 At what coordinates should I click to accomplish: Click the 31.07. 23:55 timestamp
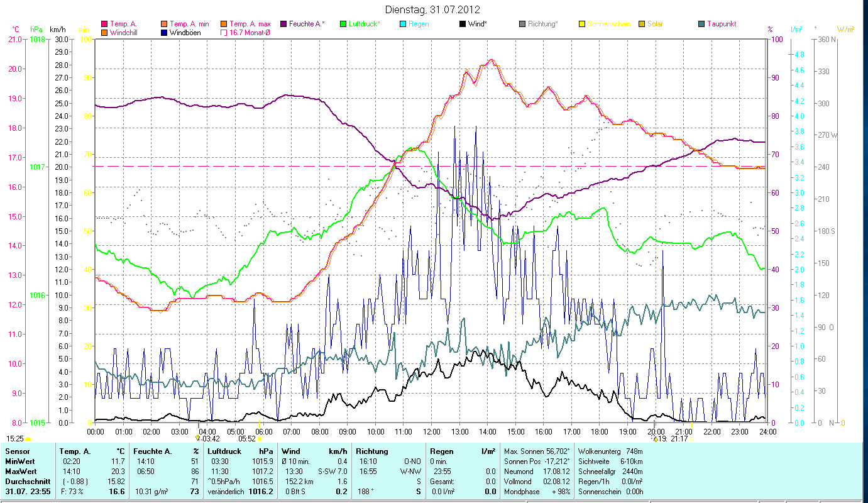point(28,492)
